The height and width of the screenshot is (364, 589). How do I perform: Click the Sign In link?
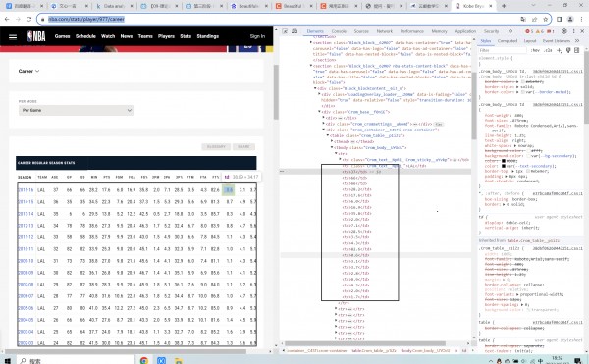tap(257, 36)
